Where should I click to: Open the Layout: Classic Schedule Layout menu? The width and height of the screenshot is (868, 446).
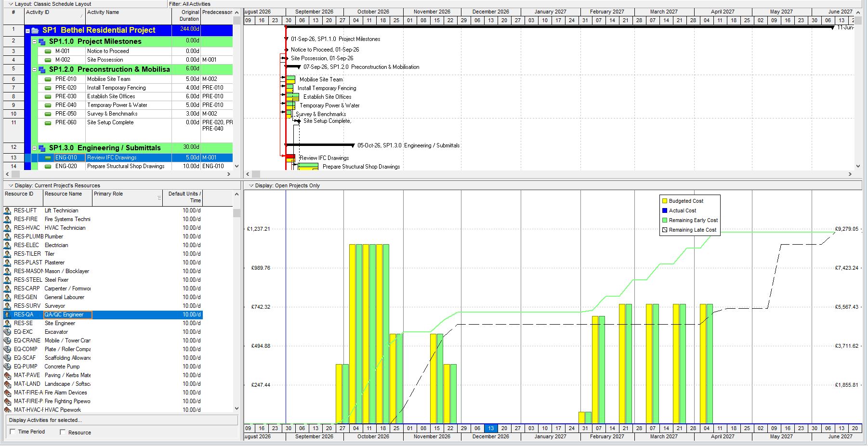(50, 4)
